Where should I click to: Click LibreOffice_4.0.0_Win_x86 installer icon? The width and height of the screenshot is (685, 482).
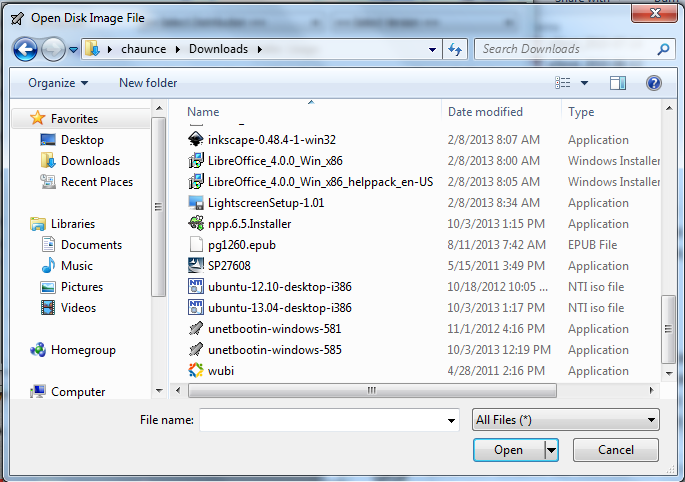click(196, 160)
